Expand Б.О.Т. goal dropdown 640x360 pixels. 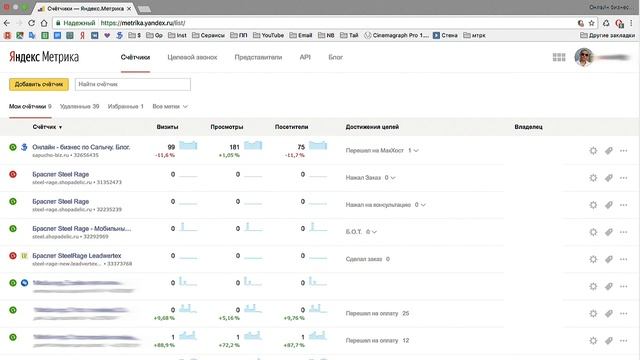374,232
